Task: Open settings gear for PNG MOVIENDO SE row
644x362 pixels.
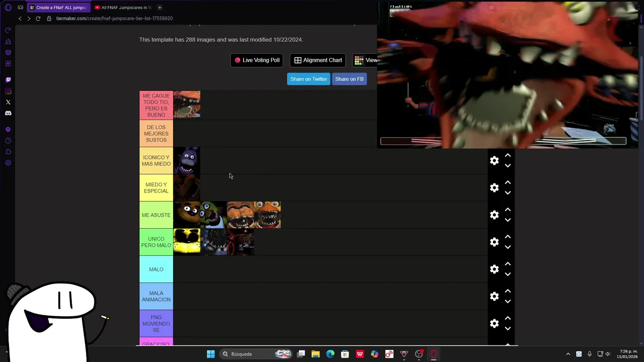Action: pos(495,323)
